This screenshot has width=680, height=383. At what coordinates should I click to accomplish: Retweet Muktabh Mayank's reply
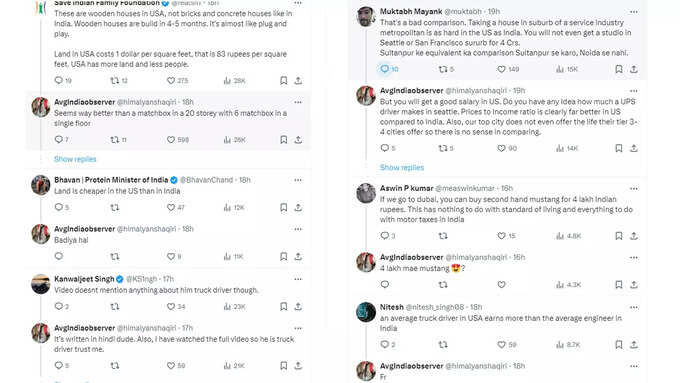(443, 69)
